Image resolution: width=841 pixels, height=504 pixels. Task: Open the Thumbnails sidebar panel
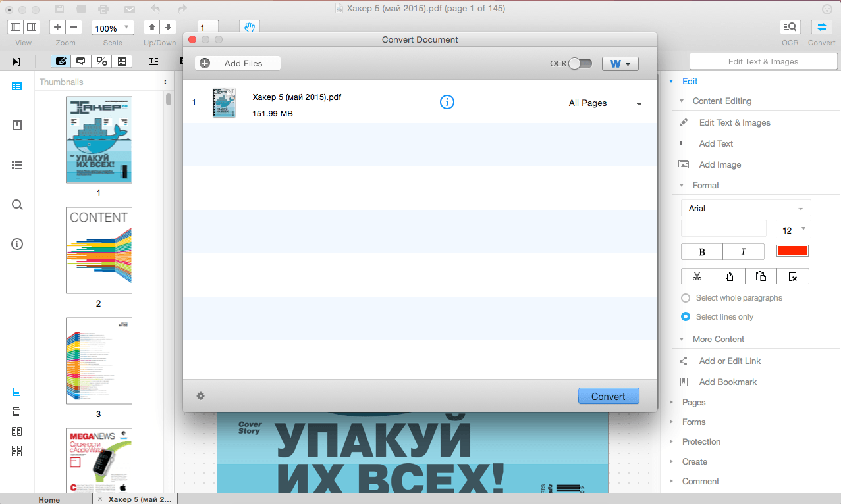(17, 86)
